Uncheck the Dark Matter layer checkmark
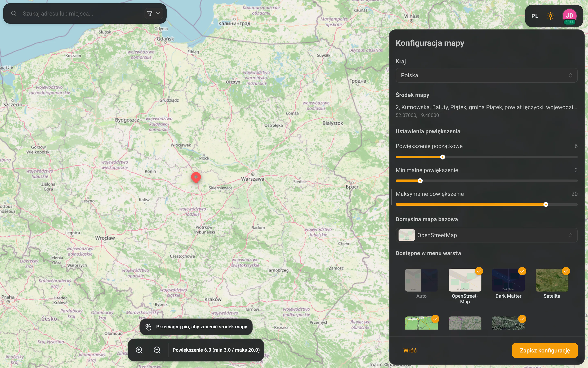 coord(522,271)
